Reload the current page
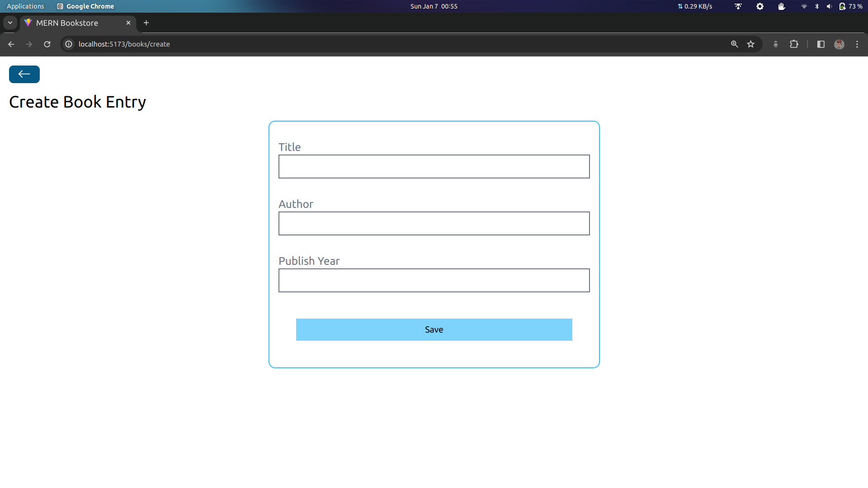The image size is (868, 488). click(47, 44)
